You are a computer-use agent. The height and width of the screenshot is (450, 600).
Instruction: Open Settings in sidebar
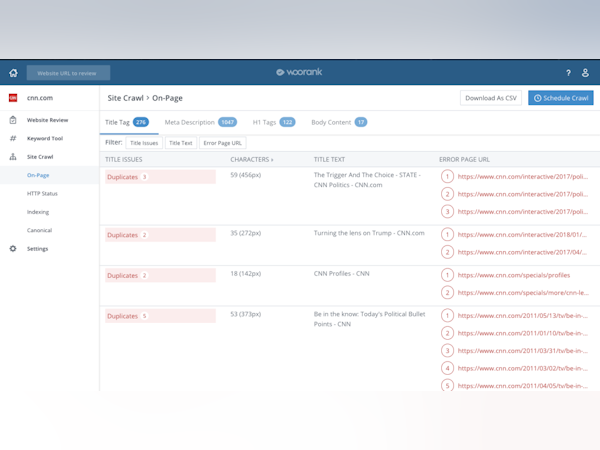(38, 248)
